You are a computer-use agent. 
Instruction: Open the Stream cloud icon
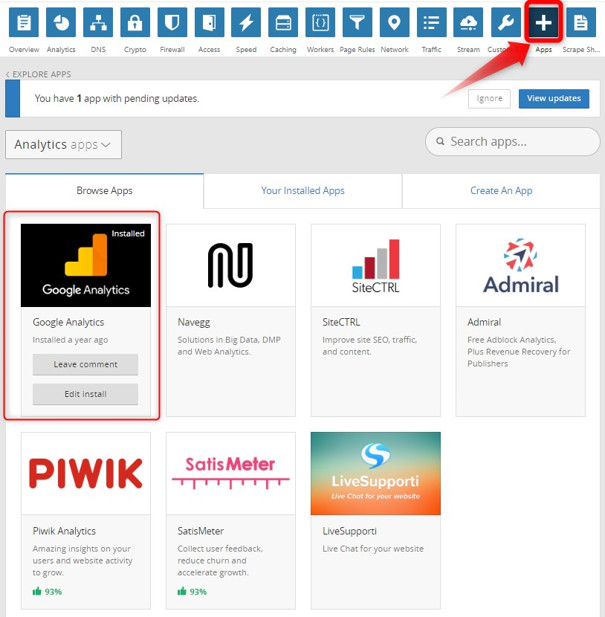click(468, 23)
